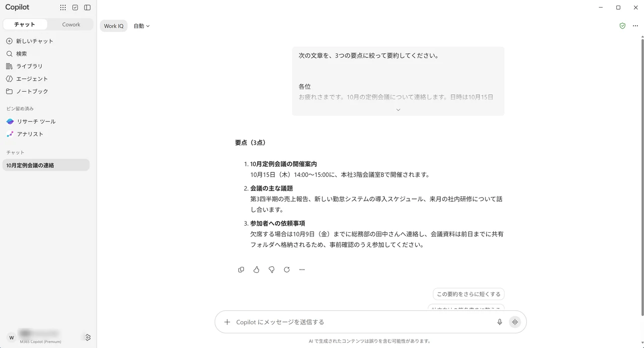Maximize the Copilot window

coord(618,8)
